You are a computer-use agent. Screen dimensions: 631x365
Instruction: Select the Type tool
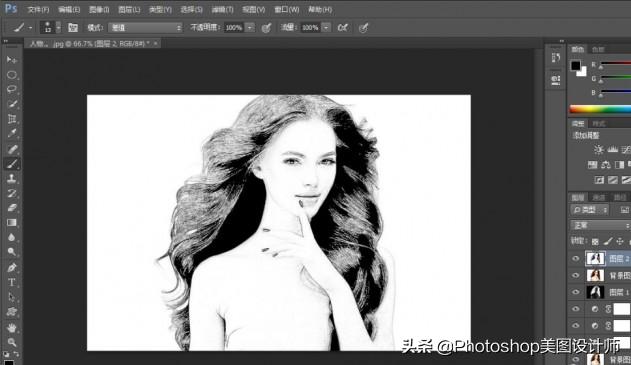point(12,282)
